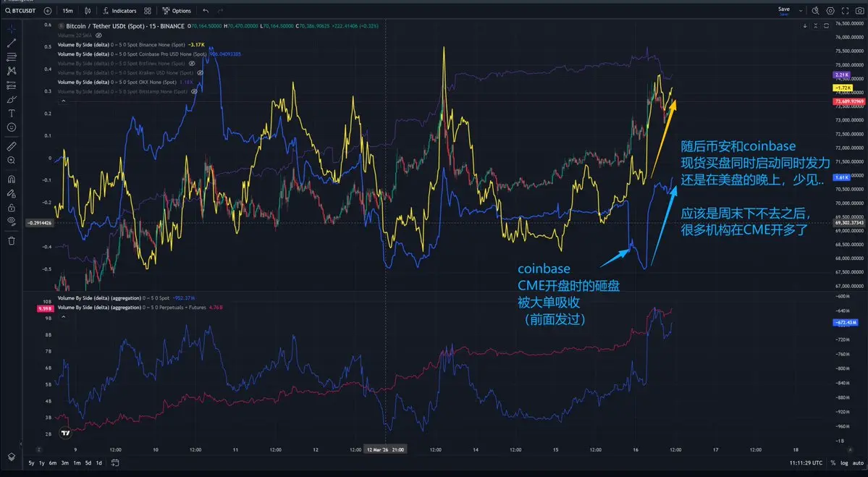Set date range to 1y

coord(41,463)
